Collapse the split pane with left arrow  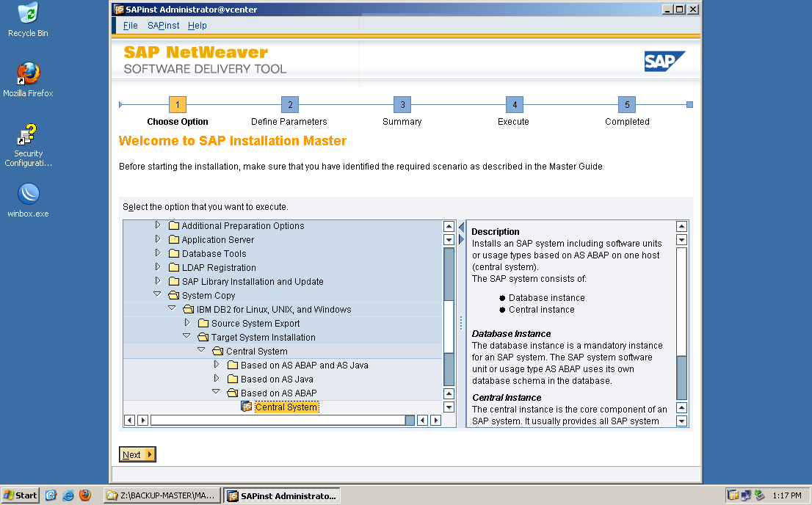[x=461, y=228]
